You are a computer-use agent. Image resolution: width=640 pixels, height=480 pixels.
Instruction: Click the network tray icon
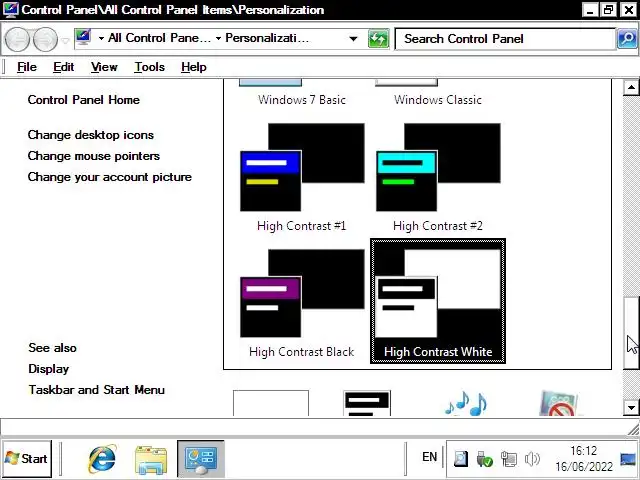(509, 459)
